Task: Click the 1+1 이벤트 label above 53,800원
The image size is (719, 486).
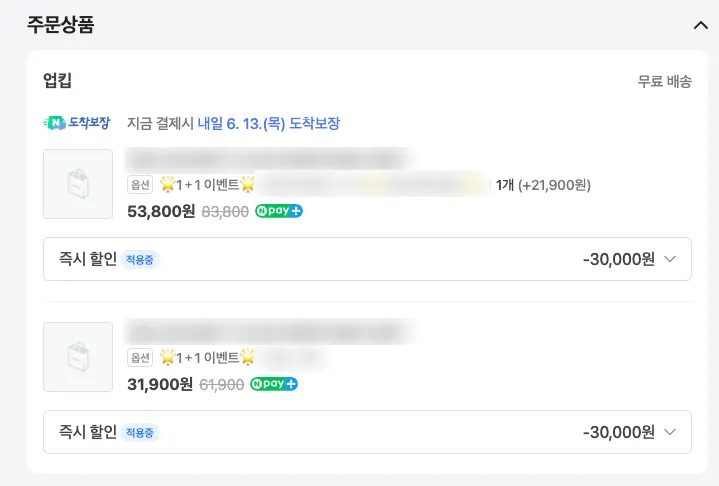Action: [x=208, y=185]
